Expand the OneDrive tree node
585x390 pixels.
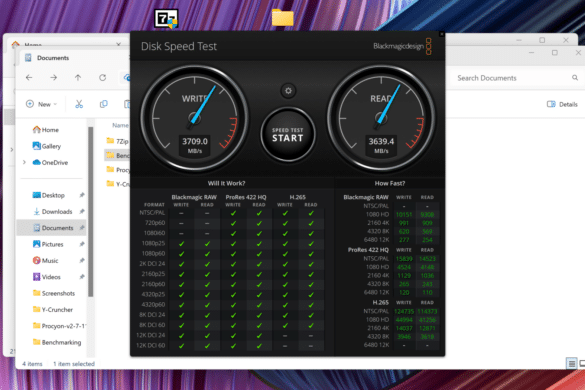point(24,162)
